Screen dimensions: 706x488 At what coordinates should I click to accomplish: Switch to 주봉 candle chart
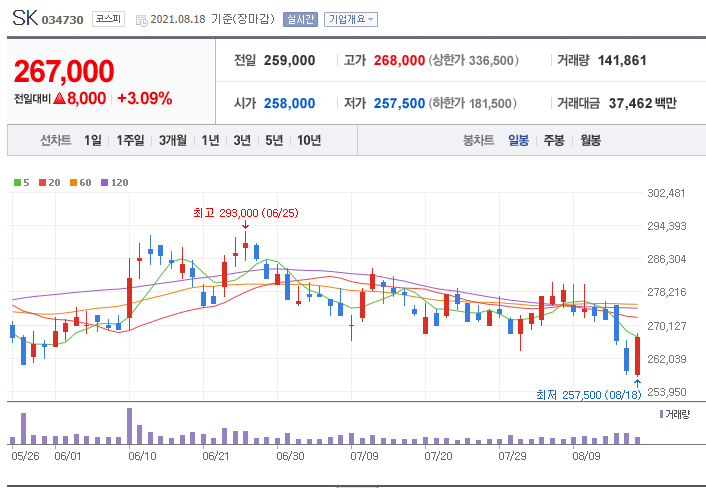[554, 140]
